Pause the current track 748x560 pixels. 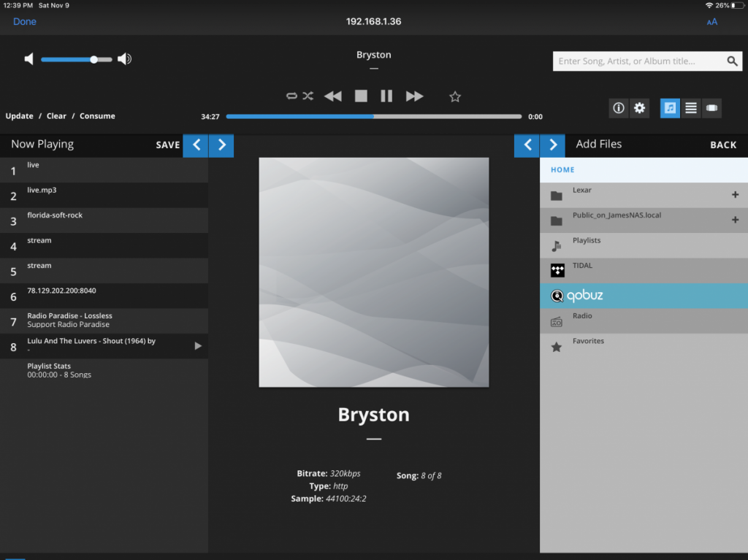click(x=386, y=96)
